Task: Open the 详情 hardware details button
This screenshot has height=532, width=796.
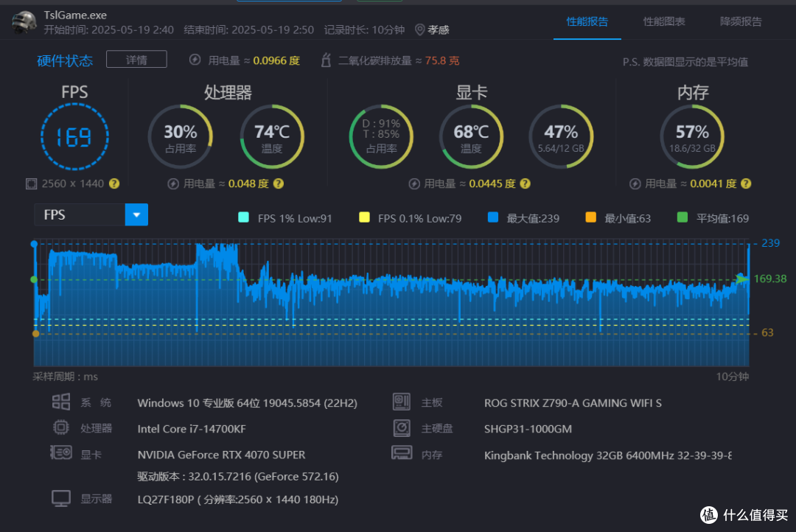Action: (x=136, y=60)
